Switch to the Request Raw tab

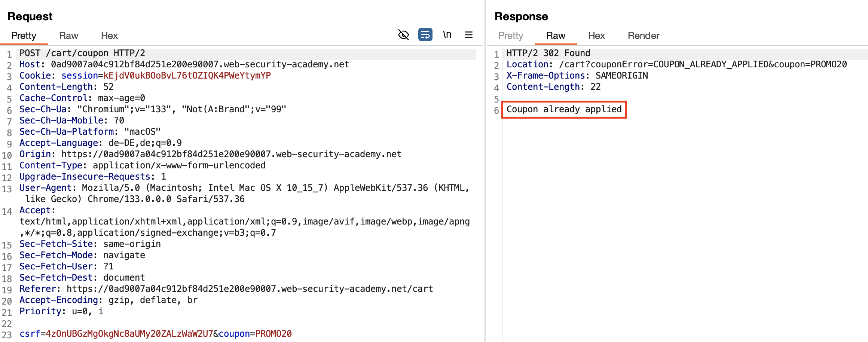[x=68, y=36]
